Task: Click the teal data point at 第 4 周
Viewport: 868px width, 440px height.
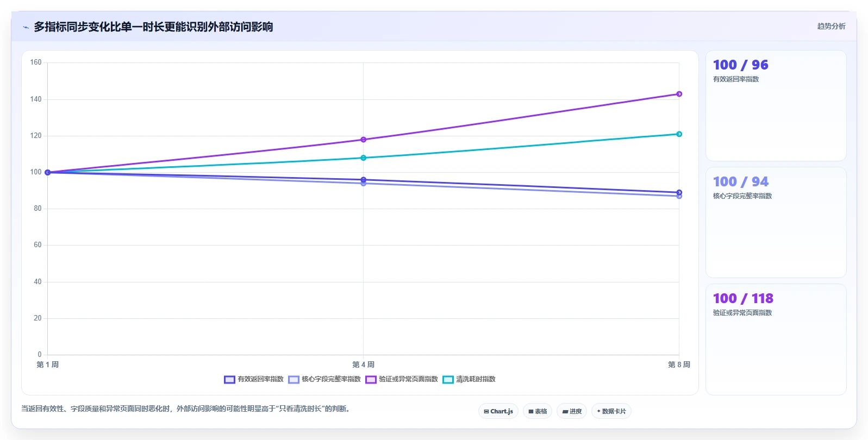Action: pyautogui.click(x=364, y=158)
